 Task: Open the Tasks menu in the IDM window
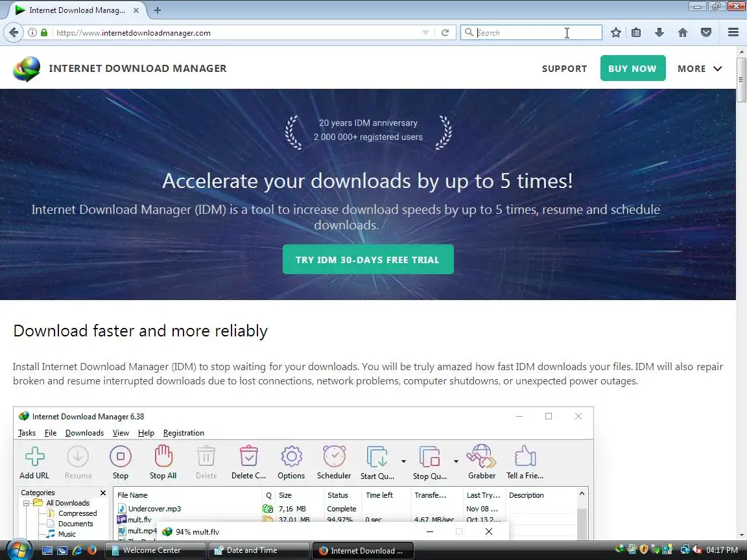(27, 433)
